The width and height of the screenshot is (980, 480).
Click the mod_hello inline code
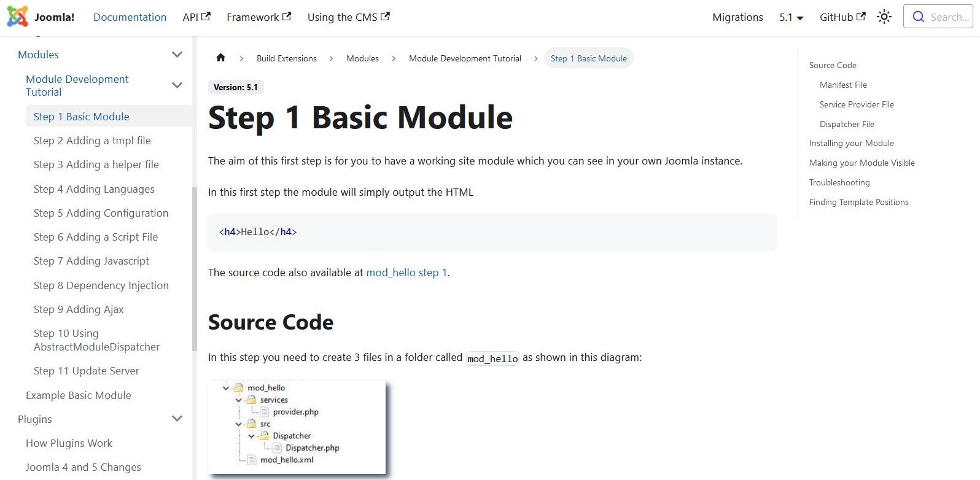tap(492, 358)
